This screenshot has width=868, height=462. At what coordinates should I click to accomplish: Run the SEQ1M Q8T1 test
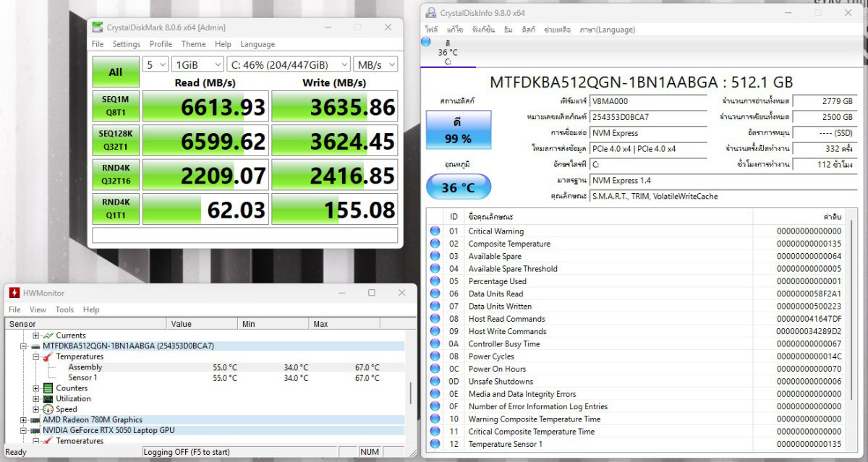(x=116, y=106)
